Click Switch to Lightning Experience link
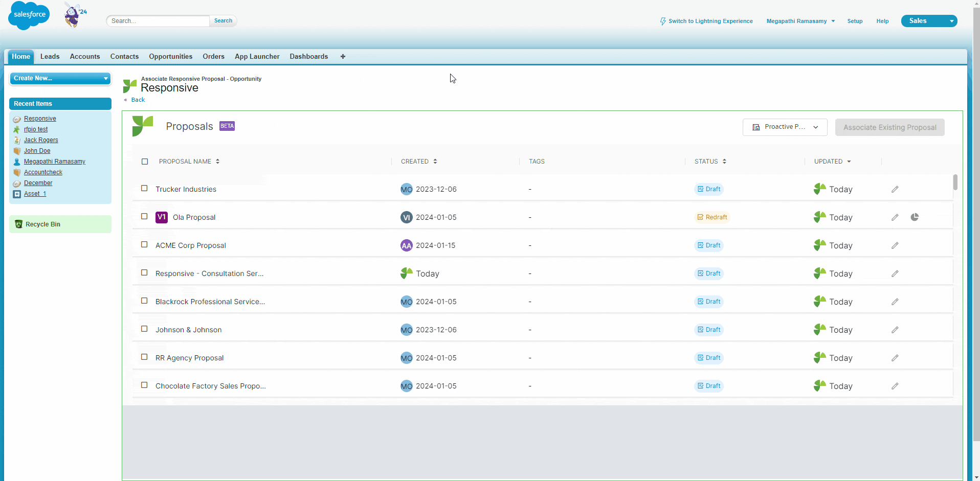 point(710,21)
